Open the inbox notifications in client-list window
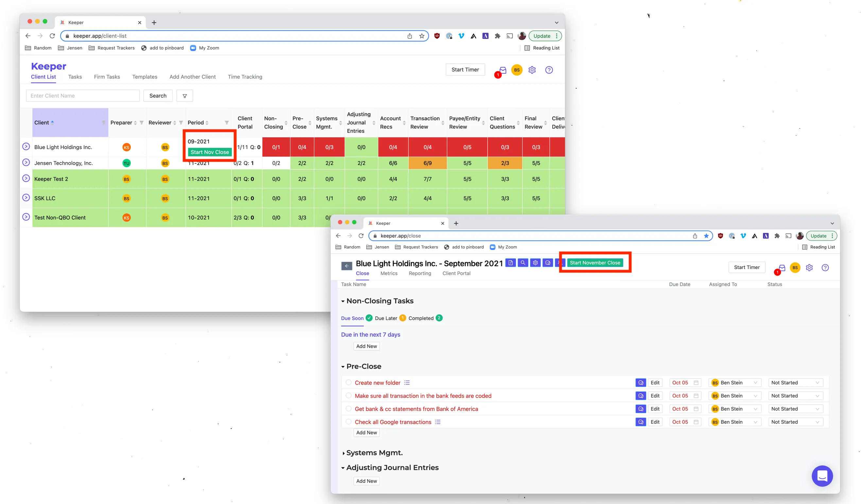Viewport: 861px width, 504px height. pos(502,70)
